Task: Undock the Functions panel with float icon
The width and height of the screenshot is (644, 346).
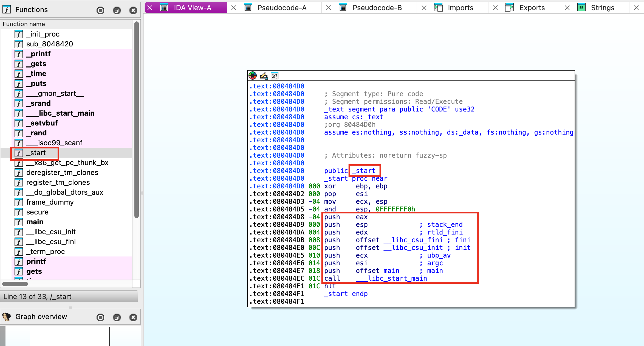Action: [117, 10]
